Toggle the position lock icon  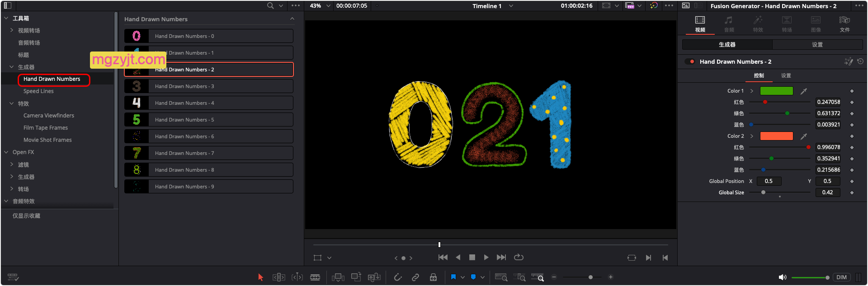[433, 277]
